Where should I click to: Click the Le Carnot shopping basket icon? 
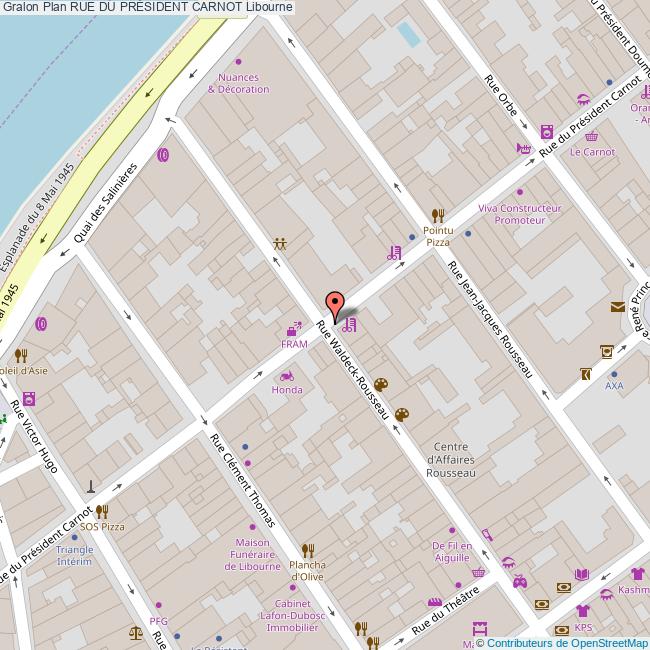592,137
